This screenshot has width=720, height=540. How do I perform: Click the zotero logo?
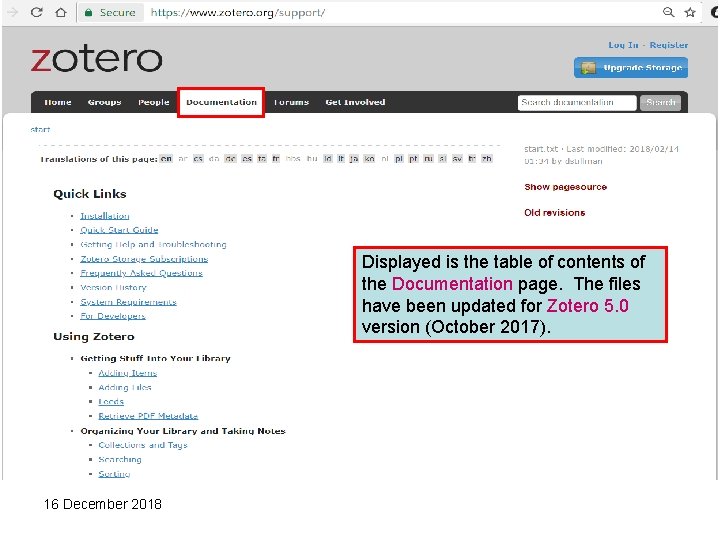pyautogui.click(x=96, y=59)
